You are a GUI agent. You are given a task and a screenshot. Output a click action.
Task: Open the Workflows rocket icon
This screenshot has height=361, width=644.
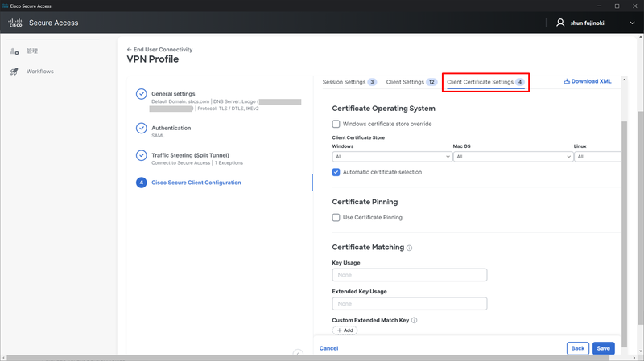coord(14,72)
